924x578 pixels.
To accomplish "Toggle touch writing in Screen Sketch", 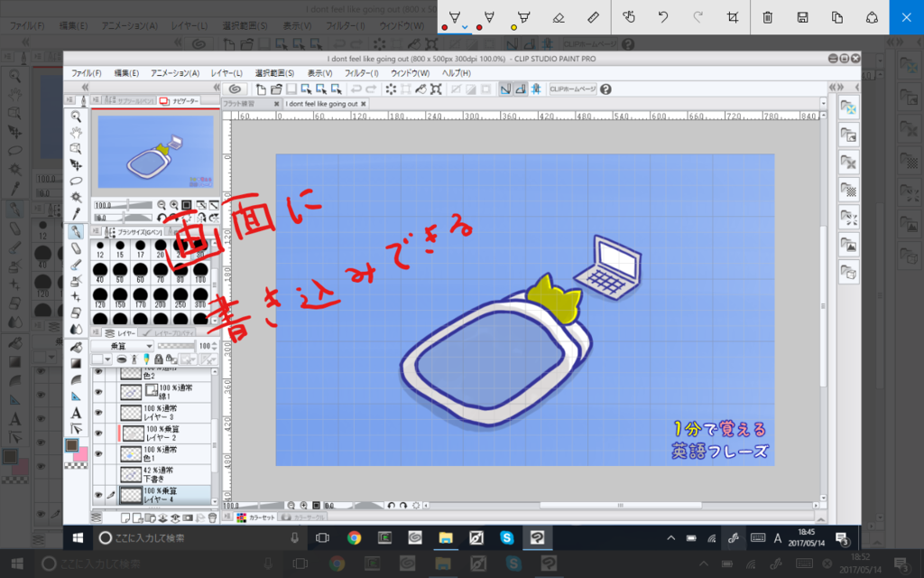I will click(x=629, y=17).
